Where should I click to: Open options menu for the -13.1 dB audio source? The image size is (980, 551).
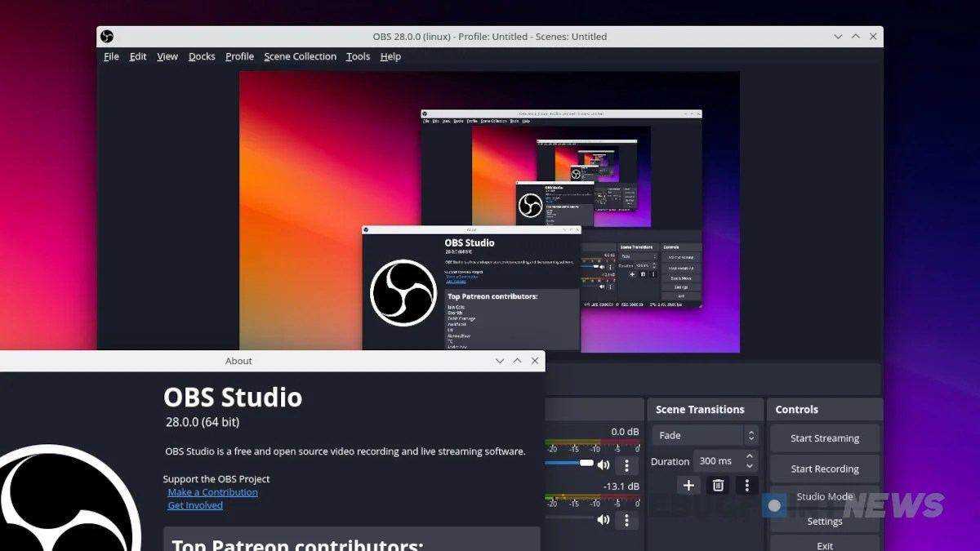coord(626,519)
